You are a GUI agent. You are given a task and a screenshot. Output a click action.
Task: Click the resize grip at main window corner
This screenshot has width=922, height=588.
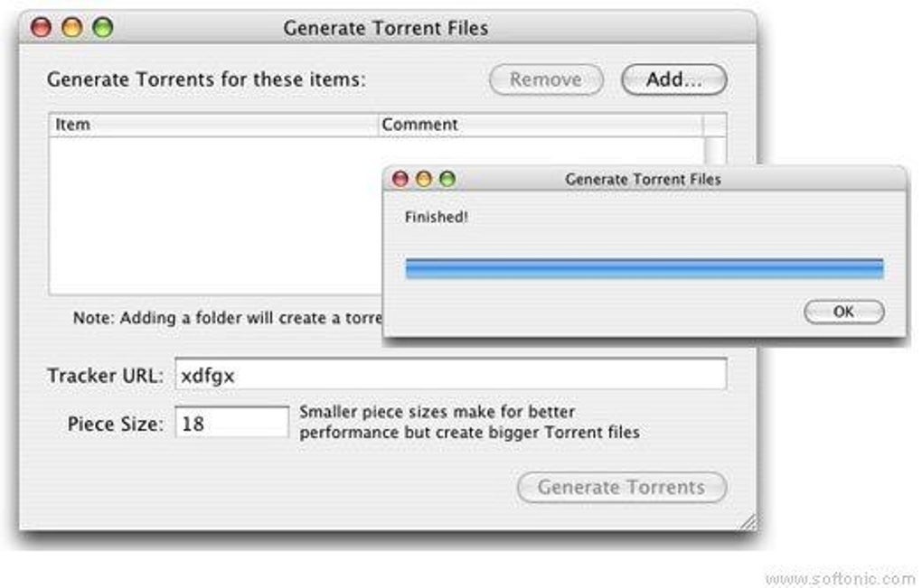tap(748, 521)
